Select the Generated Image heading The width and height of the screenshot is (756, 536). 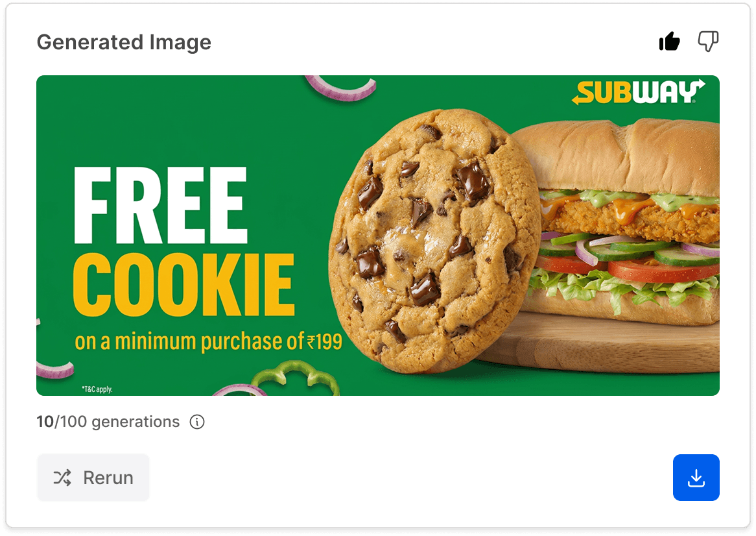pyautogui.click(x=124, y=42)
